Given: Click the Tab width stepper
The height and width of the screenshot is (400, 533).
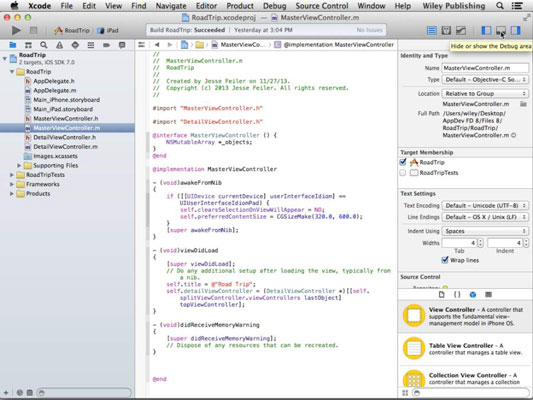Looking at the screenshot, I should tap(480, 243).
